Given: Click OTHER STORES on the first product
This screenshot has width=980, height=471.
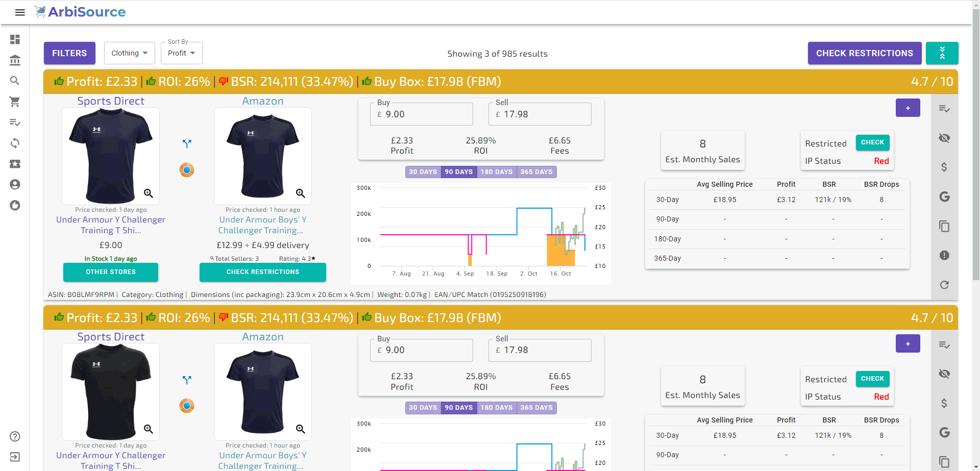Looking at the screenshot, I should (111, 272).
